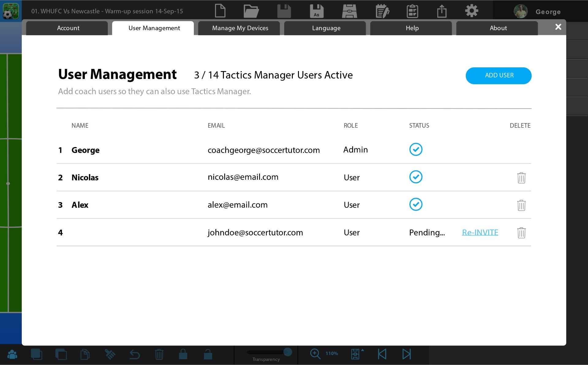
Task: Delete pending johndoe user via trash icon
Action: click(521, 233)
